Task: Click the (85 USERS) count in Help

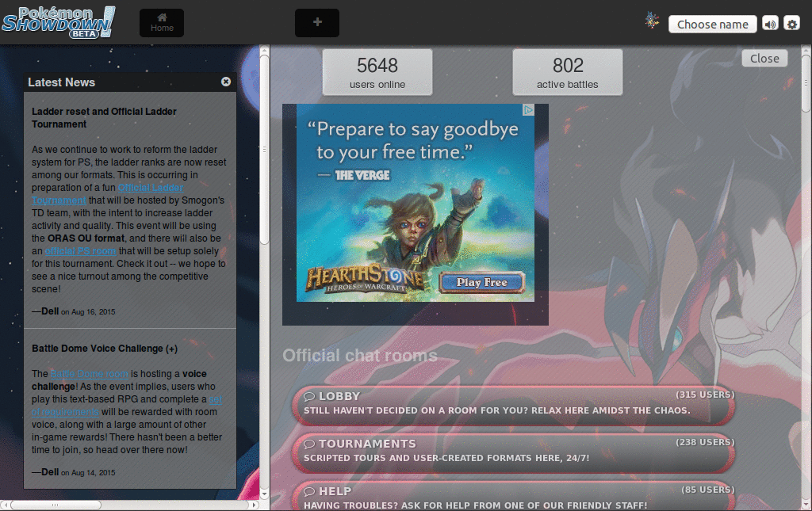Action: [x=708, y=490]
